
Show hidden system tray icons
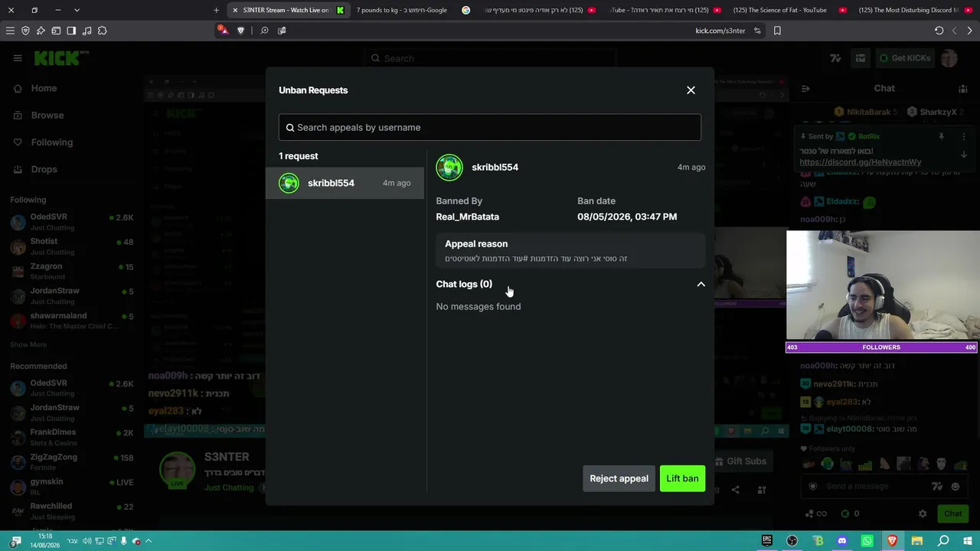(x=149, y=541)
